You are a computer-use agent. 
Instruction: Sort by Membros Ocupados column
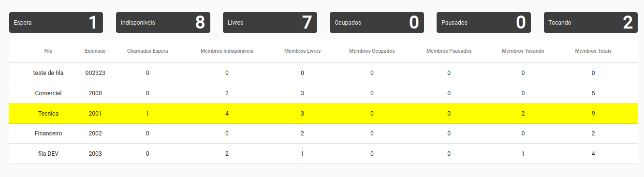click(372, 51)
